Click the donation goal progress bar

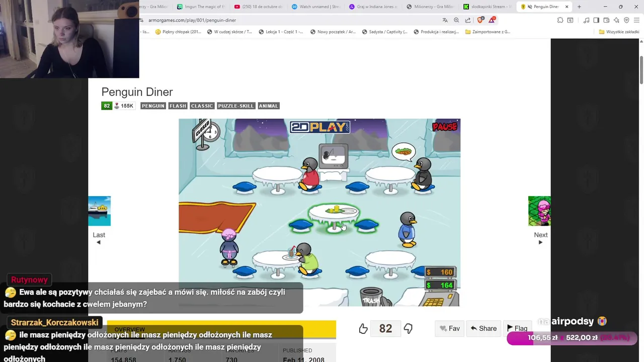pyautogui.click(x=572, y=338)
